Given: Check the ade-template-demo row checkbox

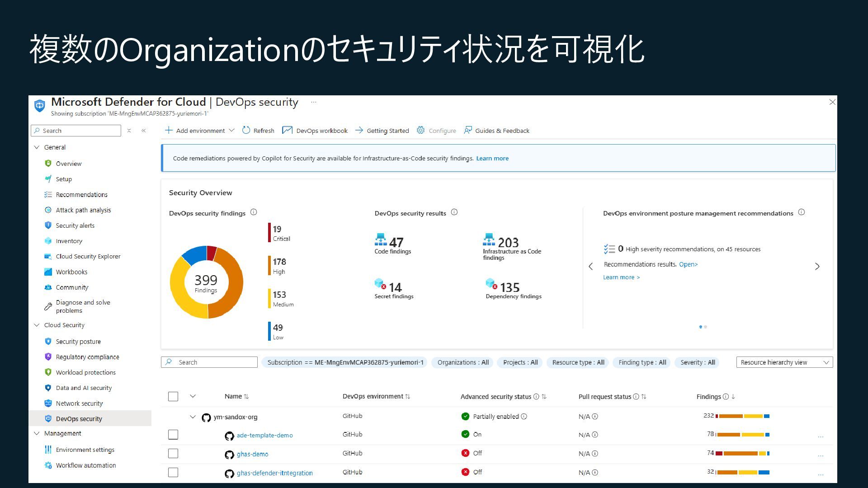Looking at the screenshot, I should pos(173,435).
